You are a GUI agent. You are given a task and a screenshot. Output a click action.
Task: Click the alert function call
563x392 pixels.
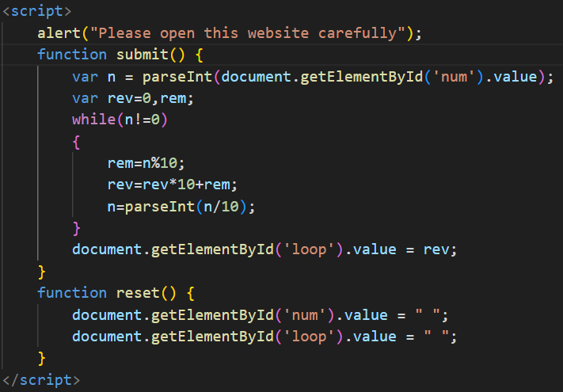click(x=59, y=33)
